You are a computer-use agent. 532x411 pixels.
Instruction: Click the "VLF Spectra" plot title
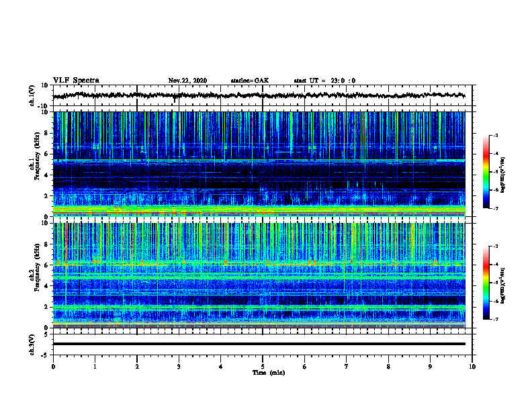tap(76, 81)
